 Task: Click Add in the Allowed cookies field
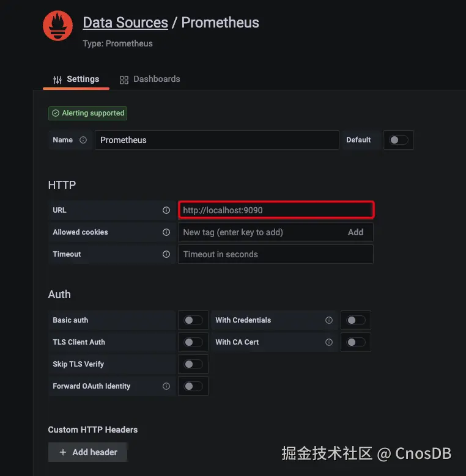[355, 232]
